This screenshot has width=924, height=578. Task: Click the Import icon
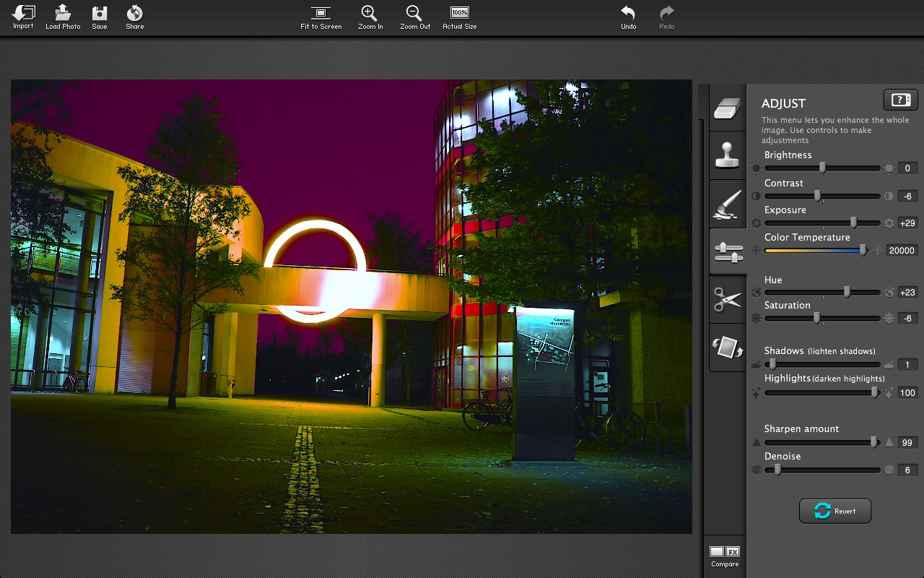pos(23,14)
